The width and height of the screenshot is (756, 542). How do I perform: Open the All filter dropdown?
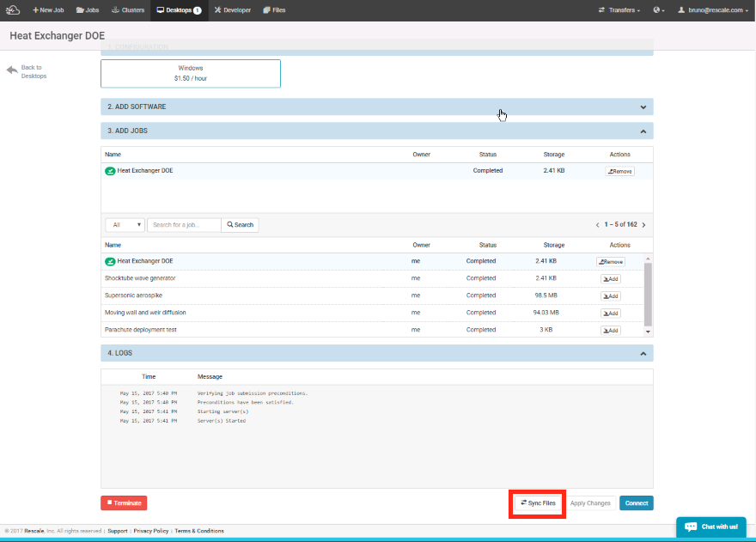point(125,225)
